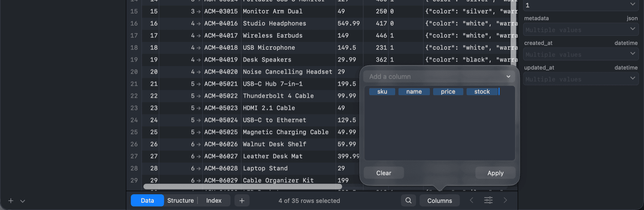Go to previous page arrow

click(471, 200)
